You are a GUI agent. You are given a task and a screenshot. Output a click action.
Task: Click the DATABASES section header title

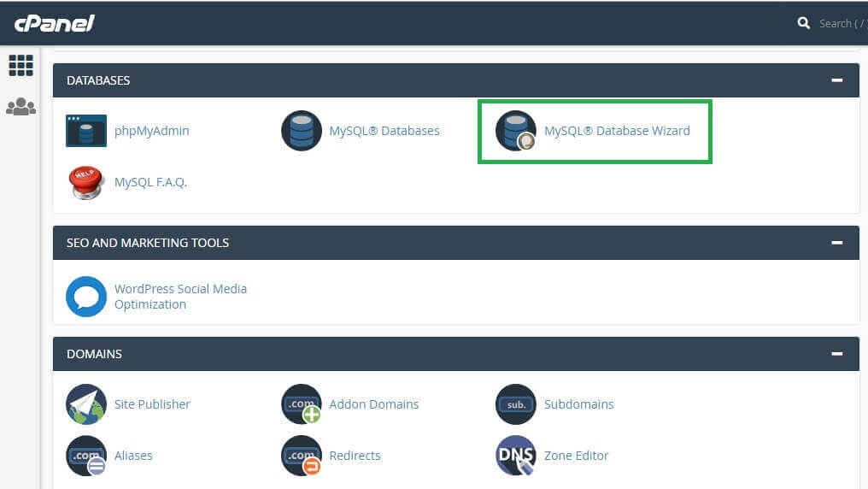click(98, 80)
